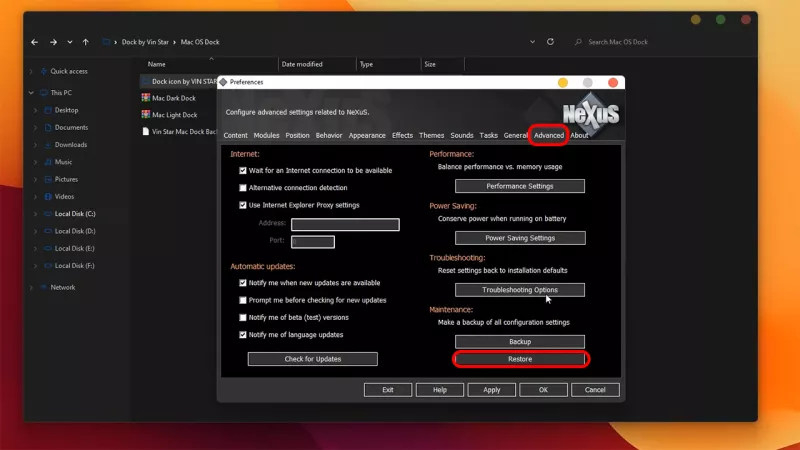Expand the Downloads tree node
Image resolution: width=800 pixels, height=450 pixels.
pyautogui.click(x=35, y=145)
